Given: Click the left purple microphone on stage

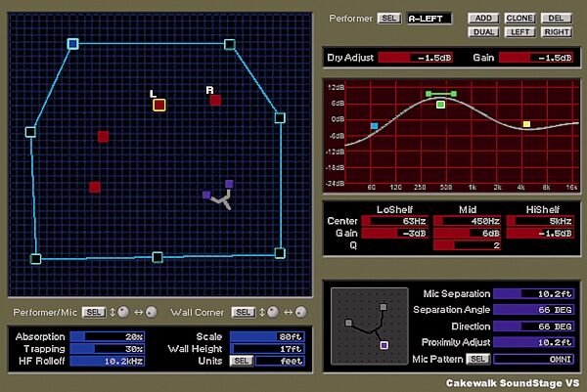Looking at the screenshot, I should 206,195.
